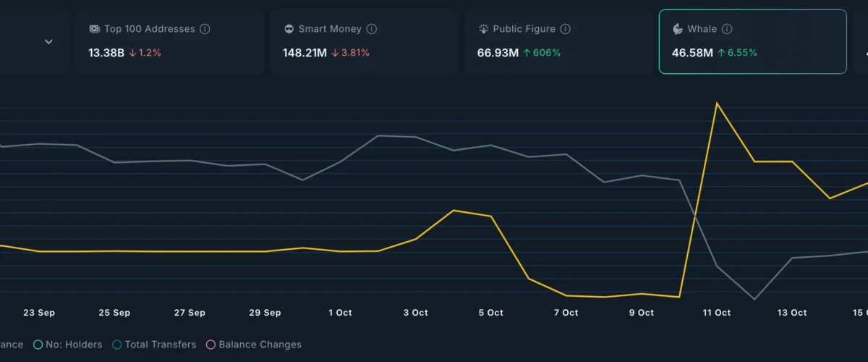
Task: Switch to the Smart Money title label
Action: pos(330,29)
